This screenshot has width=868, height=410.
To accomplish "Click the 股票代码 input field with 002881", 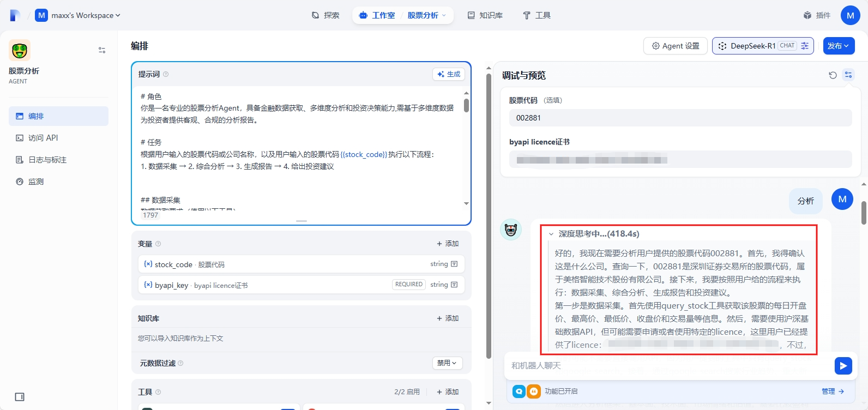I will [x=680, y=118].
